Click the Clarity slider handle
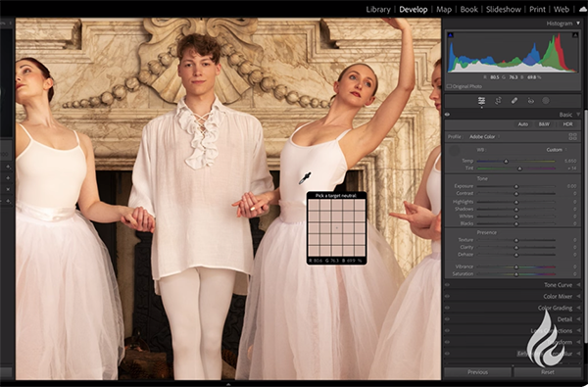Screen dimensions: 588x387 tap(516, 248)
